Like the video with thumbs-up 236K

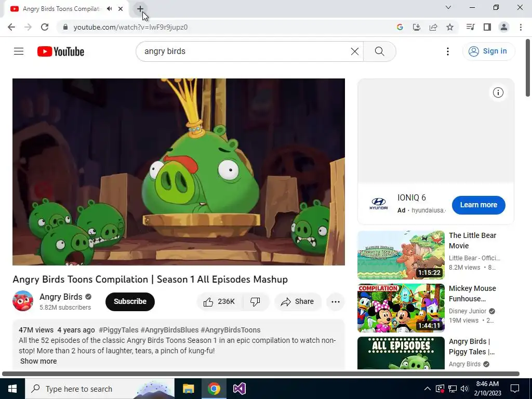coord(220,302)
